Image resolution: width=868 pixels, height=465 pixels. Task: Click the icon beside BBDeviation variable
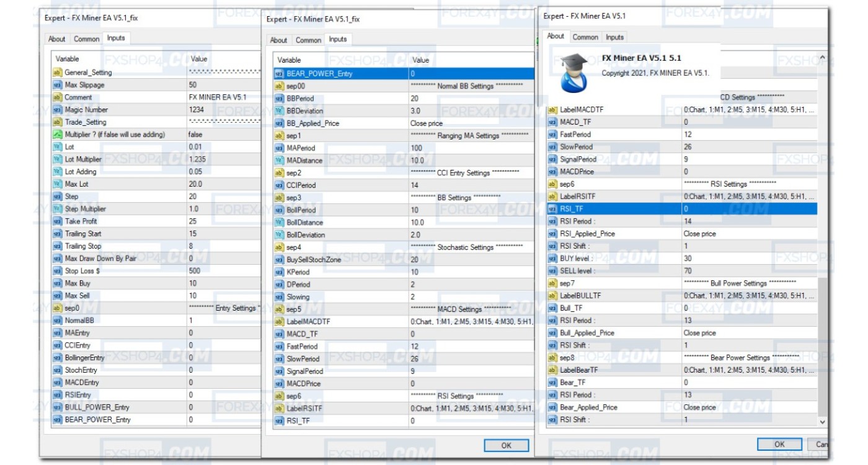coord(279,111)
